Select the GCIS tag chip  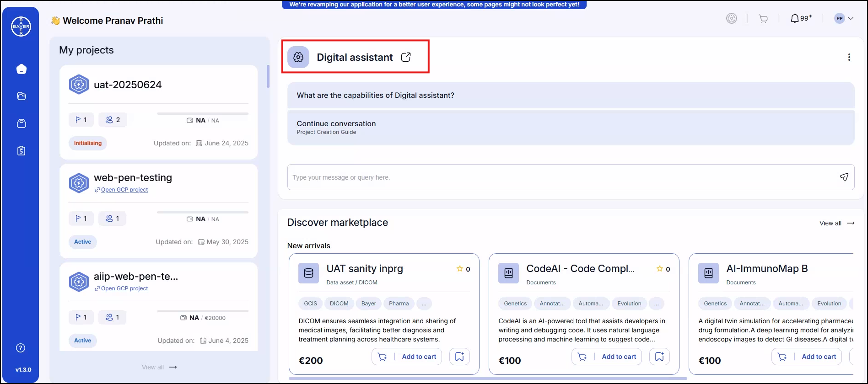pyautogui.click(x=310, y=304)
